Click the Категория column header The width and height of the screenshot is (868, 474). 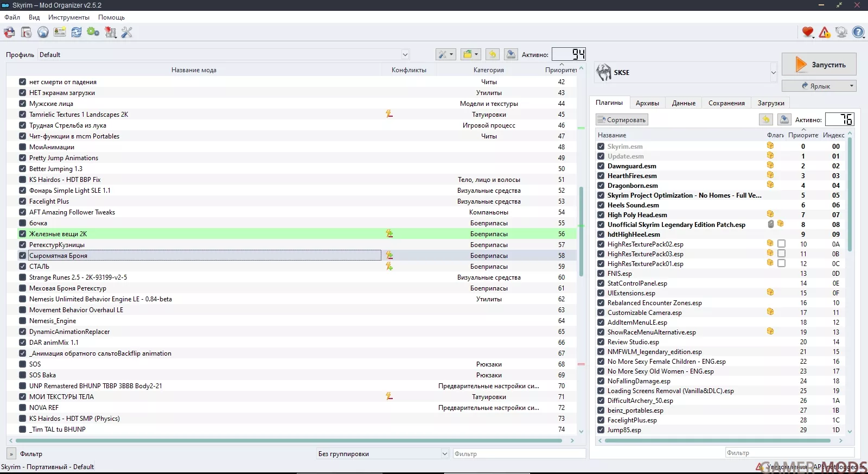[x=489, y=70]
